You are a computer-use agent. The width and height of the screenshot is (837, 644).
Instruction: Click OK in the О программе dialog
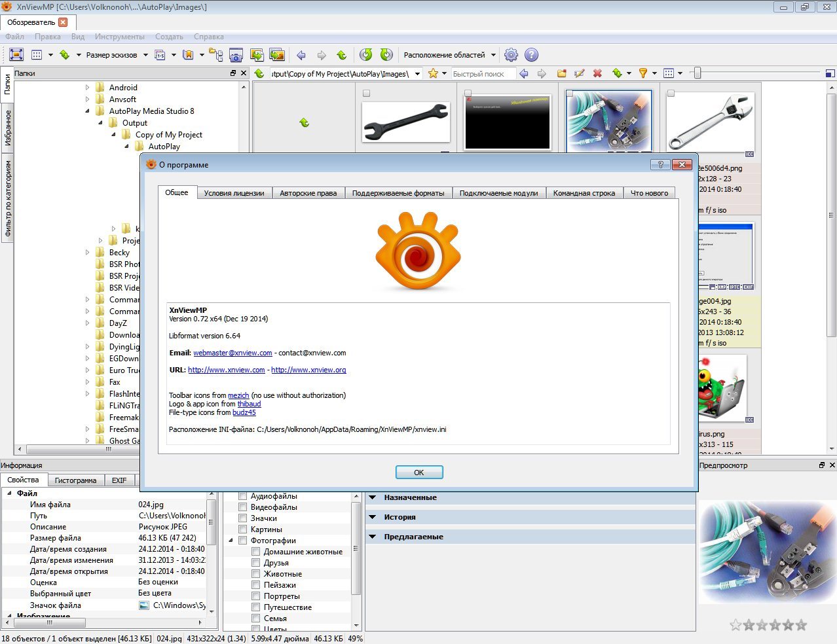point(419,473)
